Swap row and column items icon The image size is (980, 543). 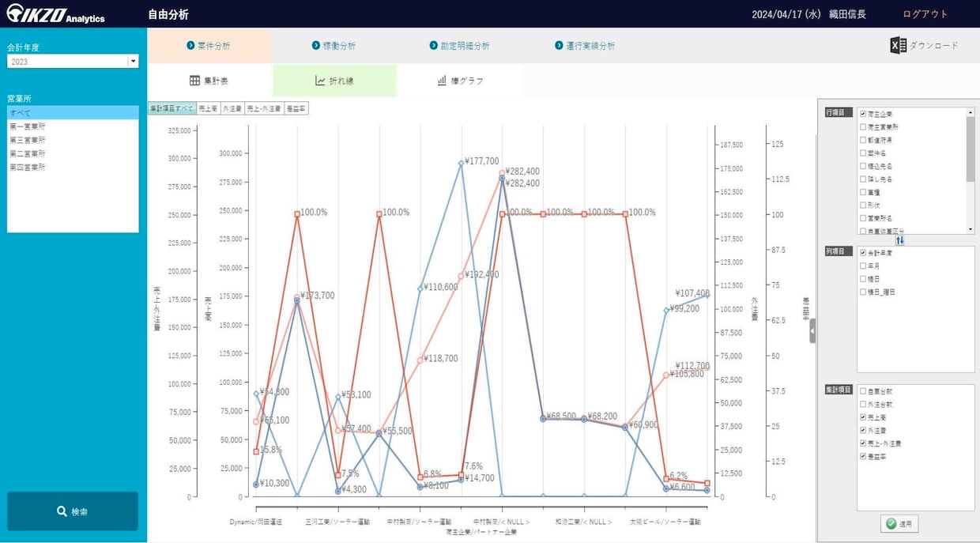[x=899, y=240]
